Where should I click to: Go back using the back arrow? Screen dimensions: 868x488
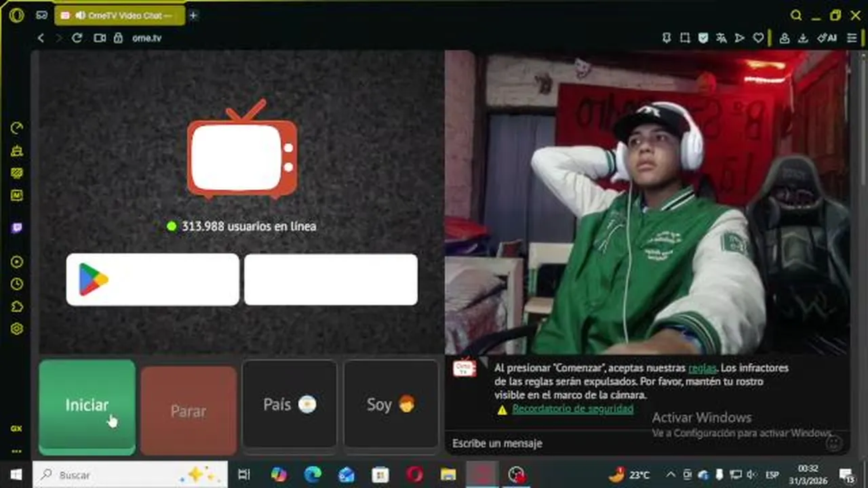[41, 38]
